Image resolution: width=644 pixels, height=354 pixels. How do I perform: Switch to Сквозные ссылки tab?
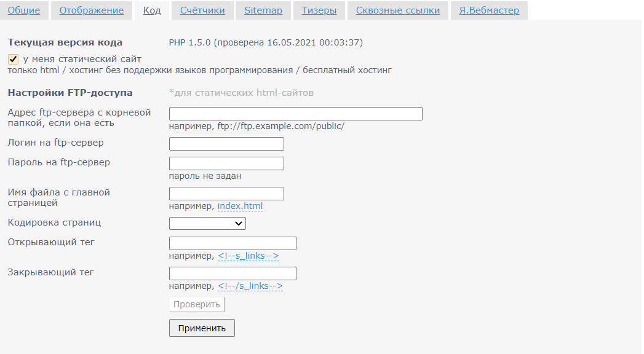(397, 10)
